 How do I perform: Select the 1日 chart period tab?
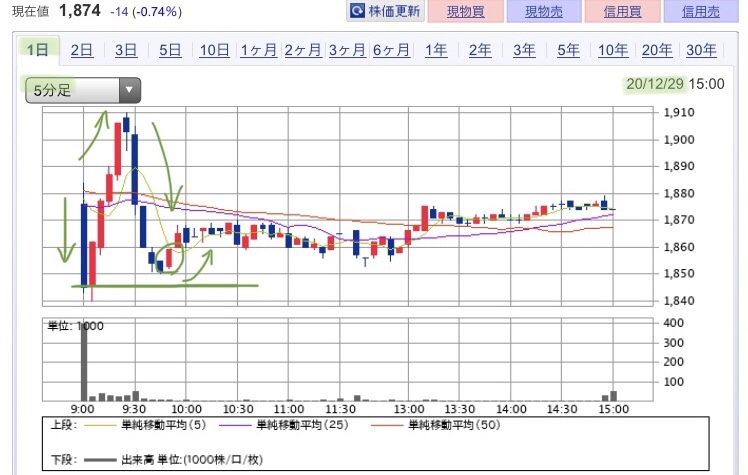click(x=38, y=50)
